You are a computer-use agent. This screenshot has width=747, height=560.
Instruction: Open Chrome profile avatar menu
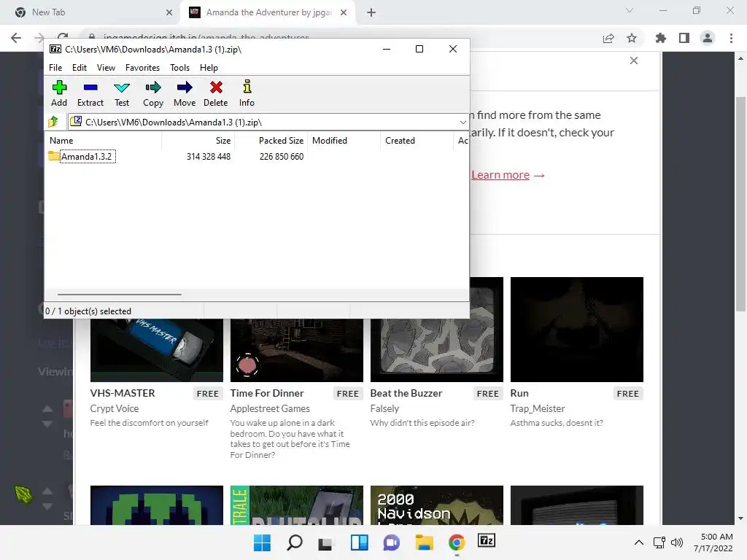pyautogui.click(x=708, y=38)
